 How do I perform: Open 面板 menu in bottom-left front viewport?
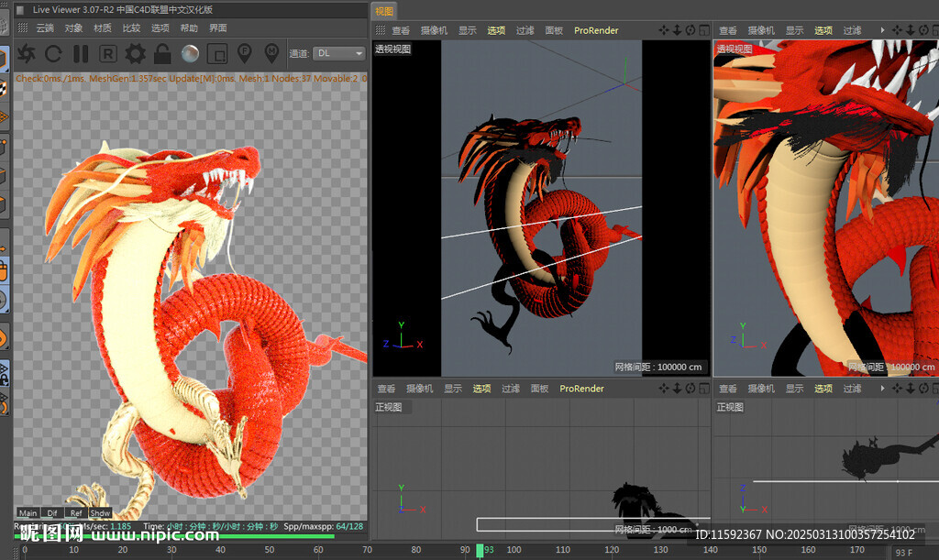coord(539,389)
